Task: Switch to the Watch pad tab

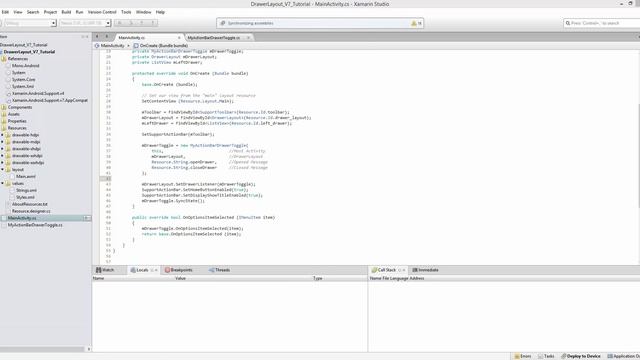Action: 105,270
